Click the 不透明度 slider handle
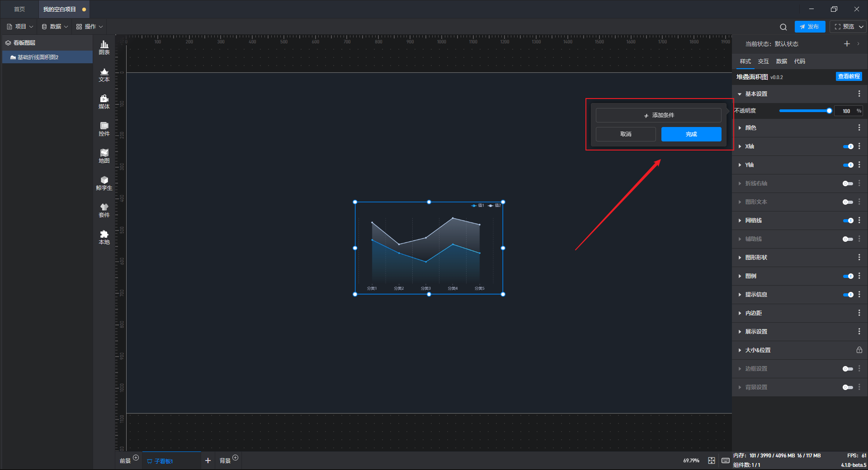This screenshot has height=470, width=868. point(829,111)
